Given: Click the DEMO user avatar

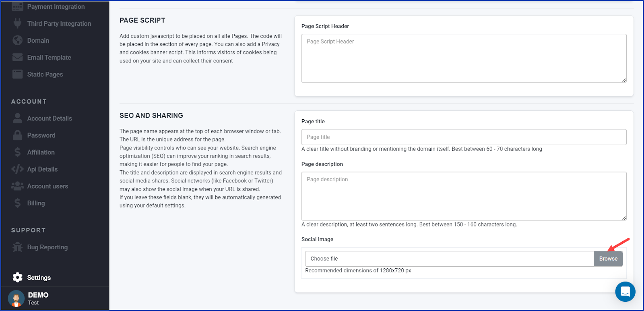Looking at the screenshot, I should pyautogui.click(x=16, y=299).
